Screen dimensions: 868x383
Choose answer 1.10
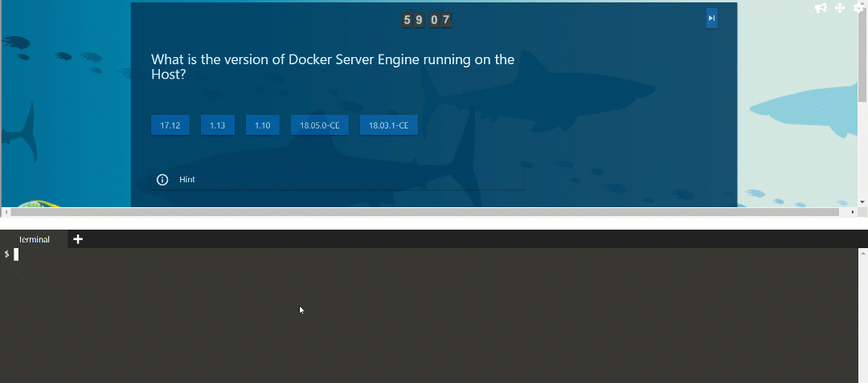pyautogui.click(x=262, y=125)
